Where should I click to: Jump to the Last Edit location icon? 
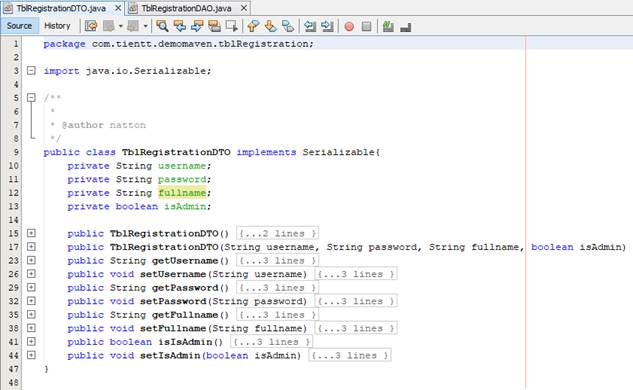click(91, 26)
